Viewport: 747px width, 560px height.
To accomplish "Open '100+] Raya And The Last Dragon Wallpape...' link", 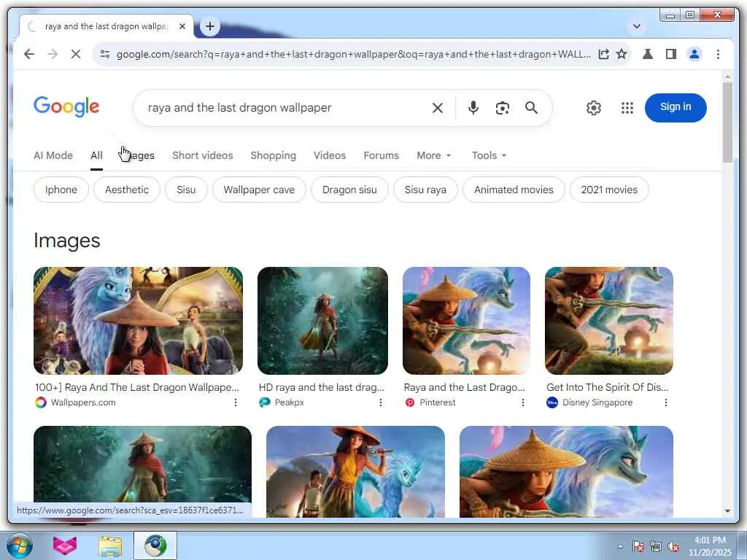I will (137, 387).
